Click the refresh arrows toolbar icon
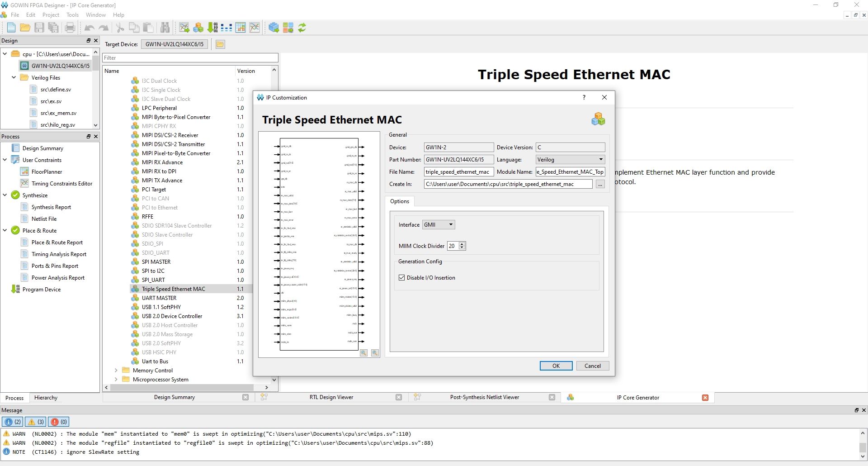The width and height of the screenshot is (868, 466). coord(302,27)
